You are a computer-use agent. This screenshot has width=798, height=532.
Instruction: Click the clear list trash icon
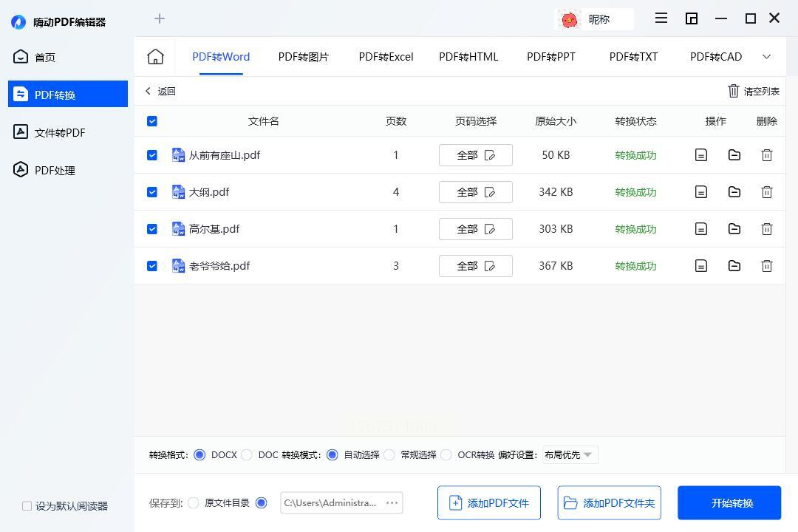(x=734, y=91)
